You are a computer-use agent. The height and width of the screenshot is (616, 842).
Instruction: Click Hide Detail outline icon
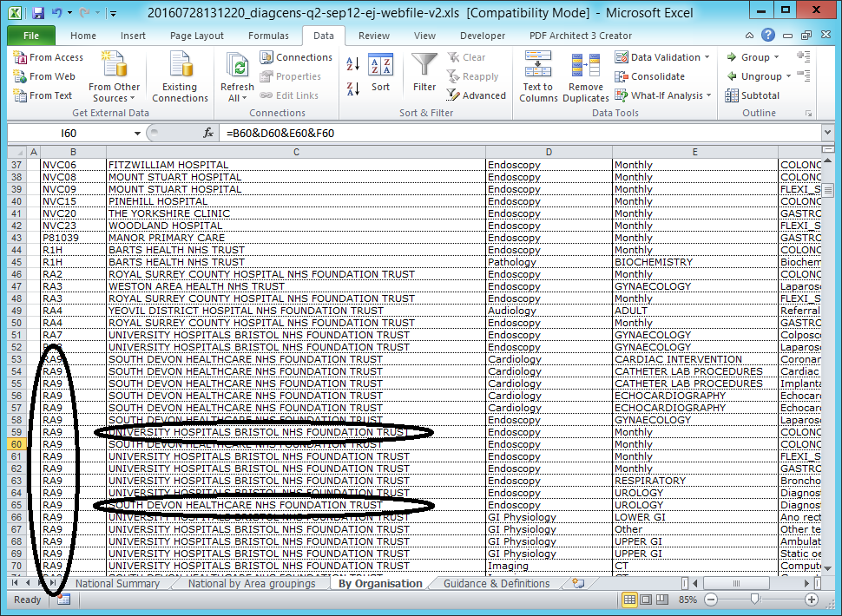804,75
